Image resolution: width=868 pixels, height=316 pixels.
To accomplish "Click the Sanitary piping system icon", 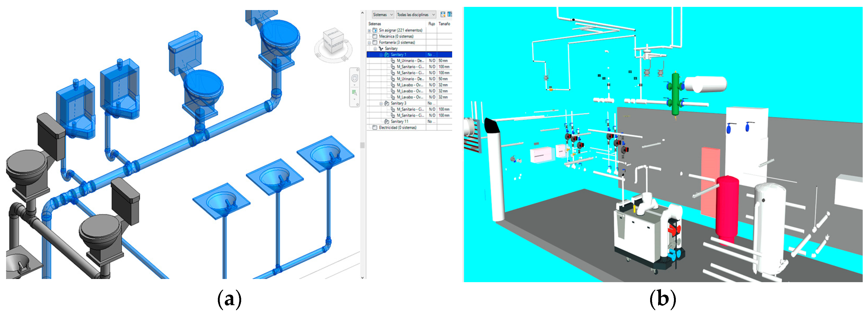I will tap(381, 48).
